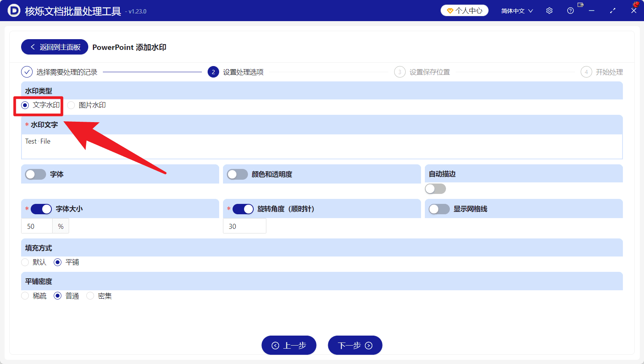
Task: Select 密集 tile density radio
Action: [90, 296]
